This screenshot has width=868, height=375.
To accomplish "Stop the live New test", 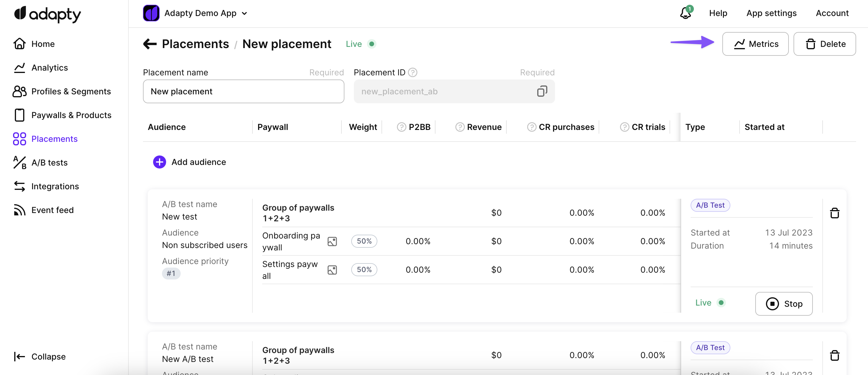I will point(783,304).
